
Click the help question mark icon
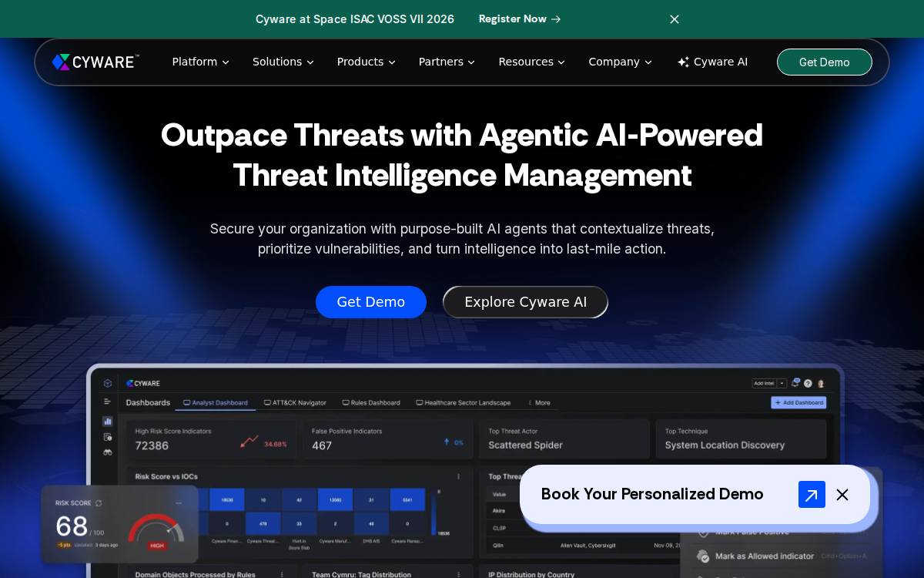(x=808, y=383)
